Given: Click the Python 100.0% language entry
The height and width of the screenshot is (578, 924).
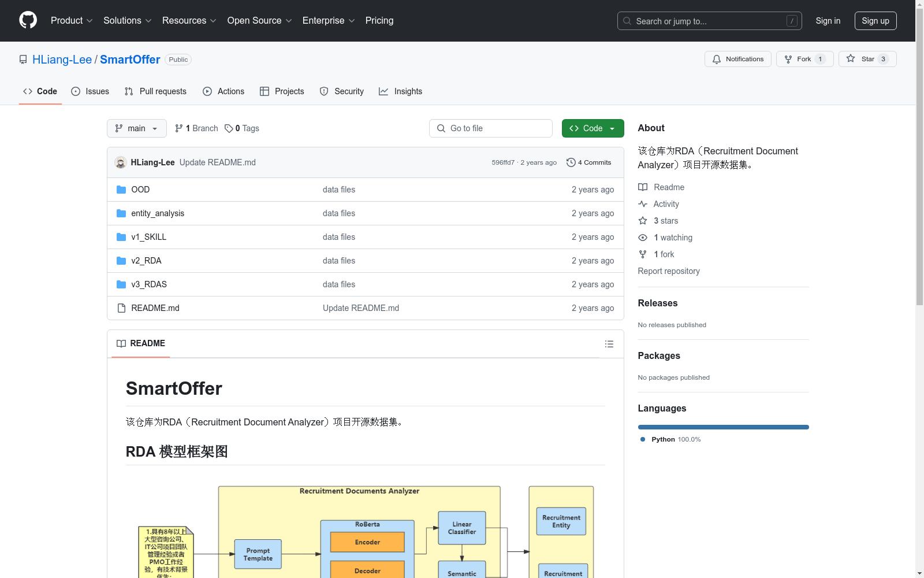Looking at the screenshot, I should (x=671, y=439).
